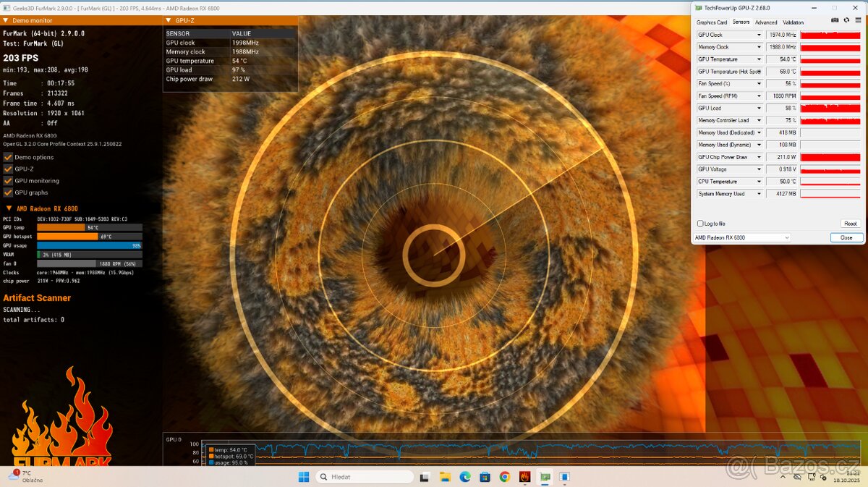868x487 pixels.
Task: Click the GPU 0 graph legend
Action: point(231,456)
